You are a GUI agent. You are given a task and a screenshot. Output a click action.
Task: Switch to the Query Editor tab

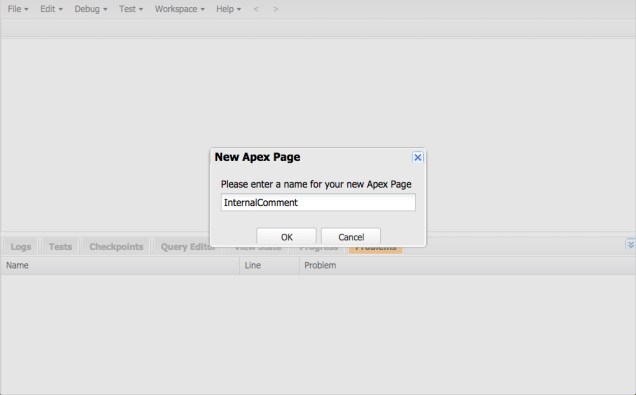click(188, 247)
